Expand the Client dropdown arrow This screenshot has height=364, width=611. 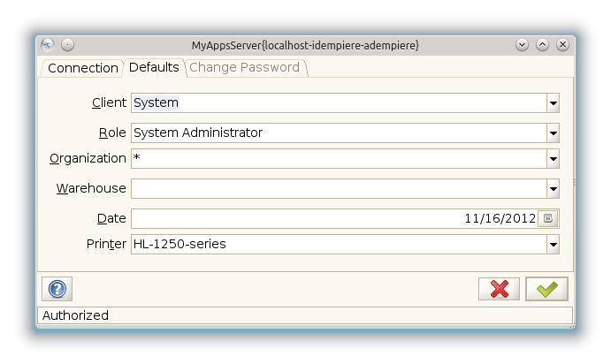pyautogui.click(x=553, y=103)
